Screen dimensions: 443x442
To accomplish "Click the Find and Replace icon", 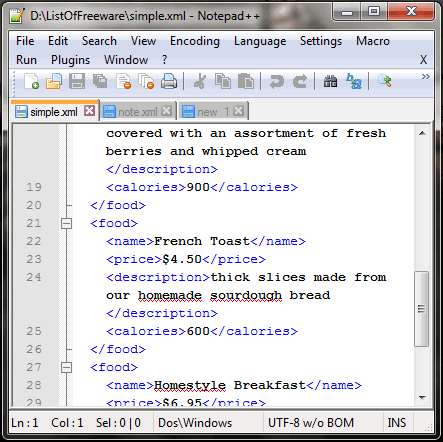I will (354, 81).
